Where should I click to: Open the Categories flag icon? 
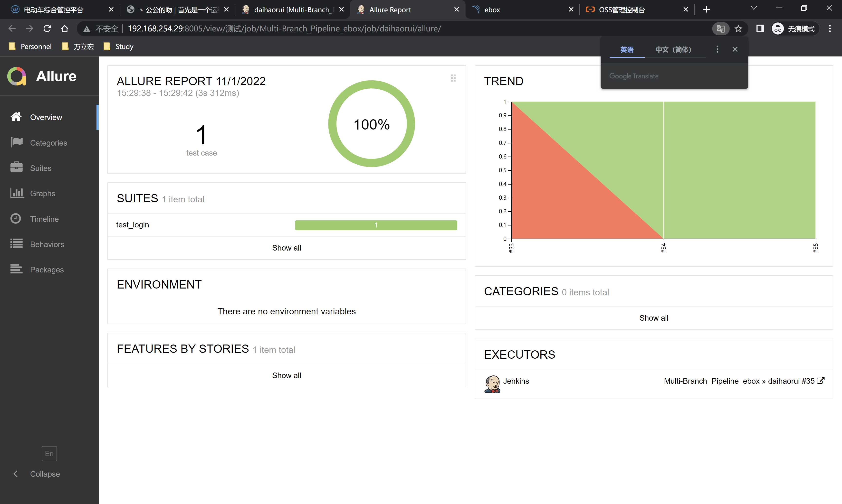(x=16, y=142)
